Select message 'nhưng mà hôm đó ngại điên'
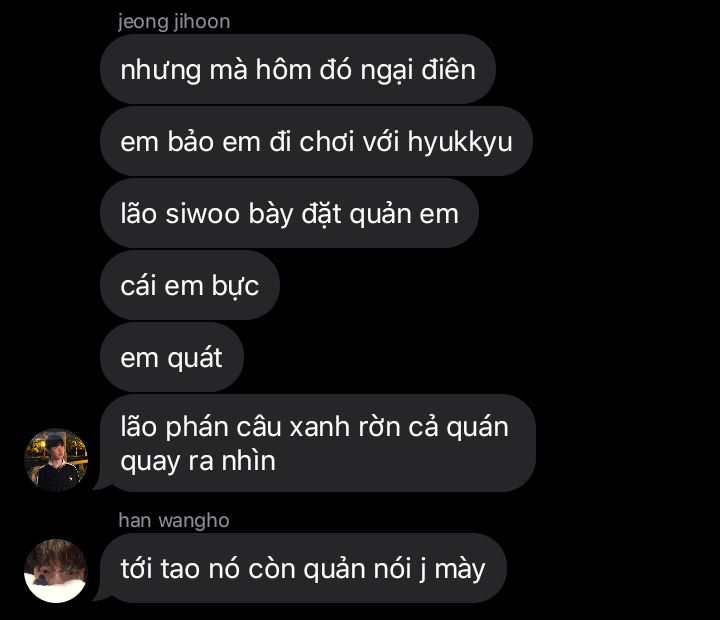 [298, 69]
